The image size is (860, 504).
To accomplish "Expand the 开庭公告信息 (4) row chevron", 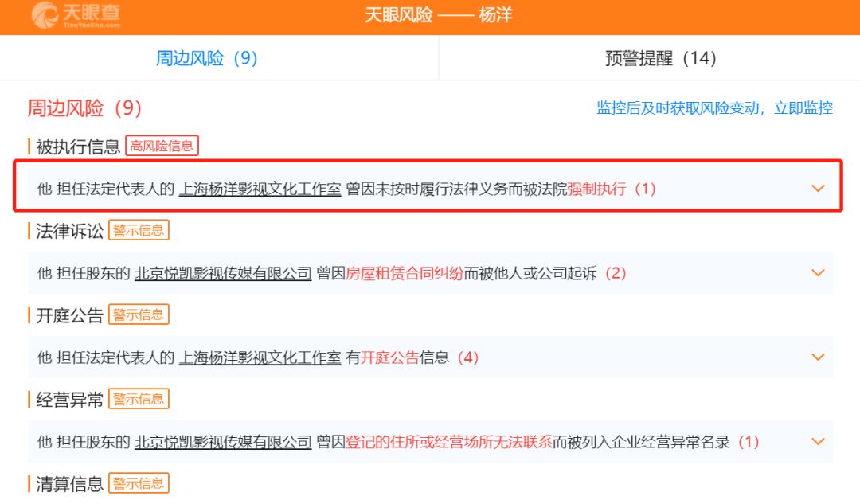I will (818, 357).
